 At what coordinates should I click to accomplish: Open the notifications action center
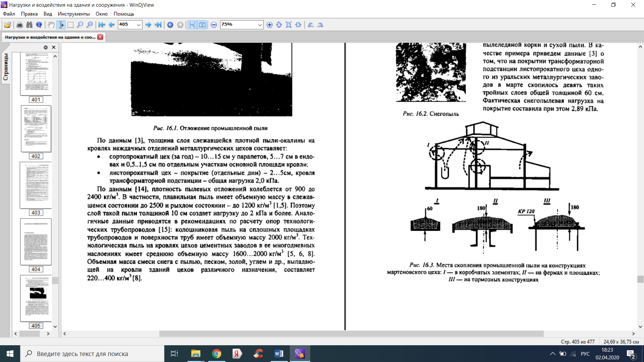point(631,354)
